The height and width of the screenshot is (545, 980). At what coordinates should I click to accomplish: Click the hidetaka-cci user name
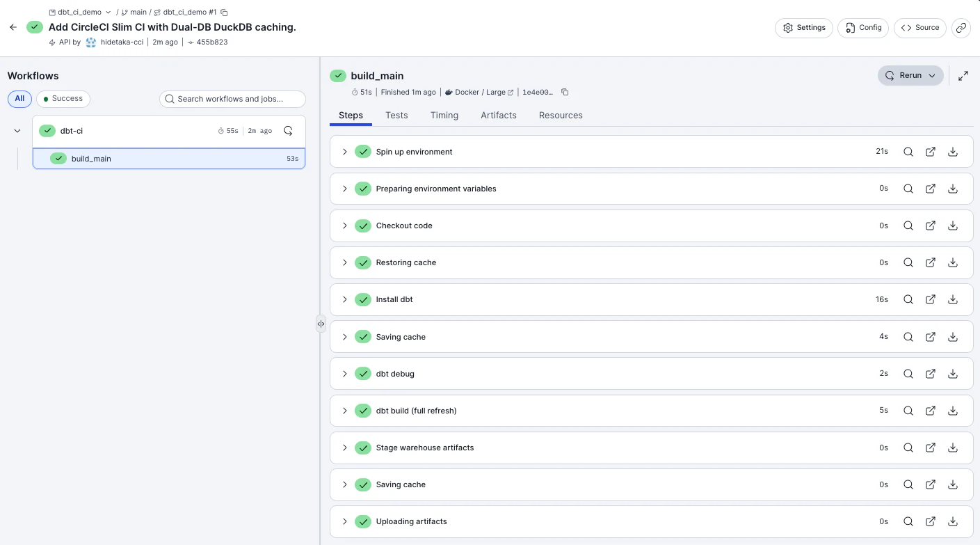122,42
